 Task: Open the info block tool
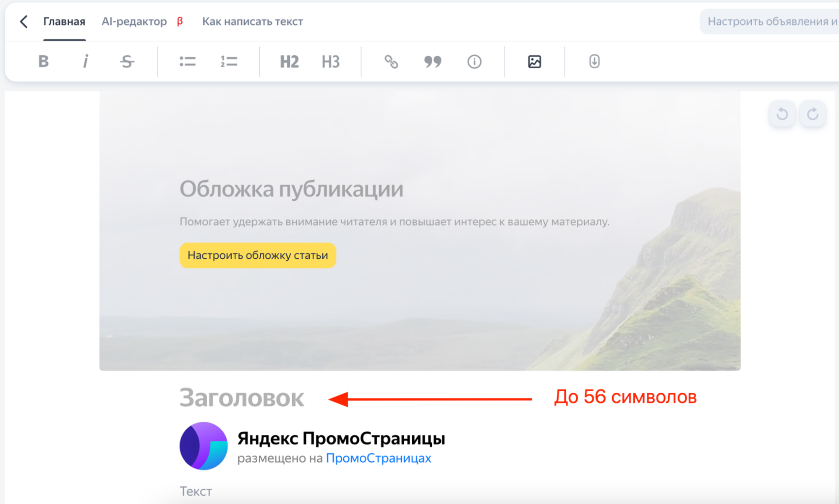click(473, 62)
